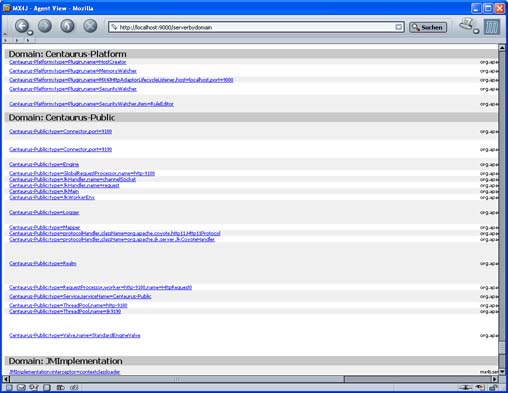Open the Back button history dropdown
This screenshot has height=393, width=508.
[x=30, y=32]
